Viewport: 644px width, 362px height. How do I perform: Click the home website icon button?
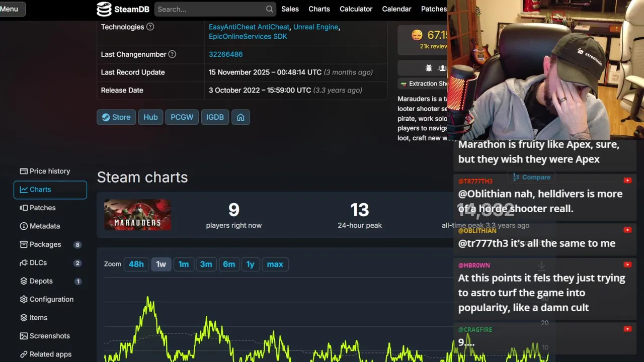[x=240, y=117]
